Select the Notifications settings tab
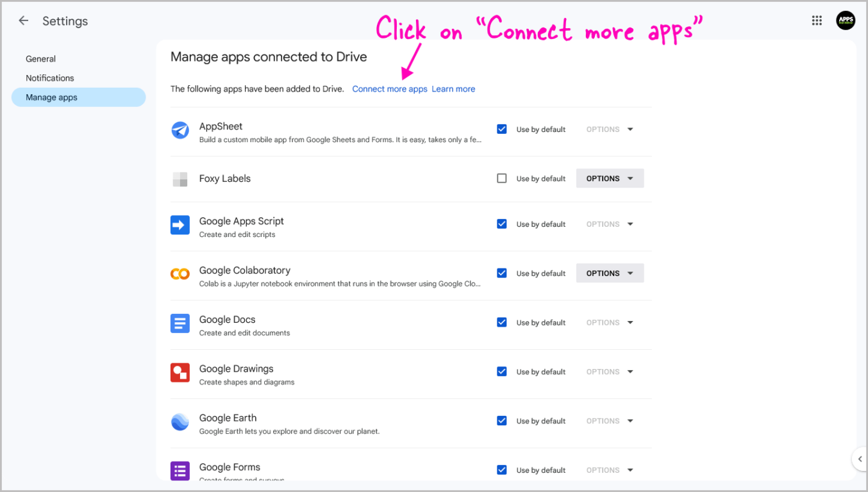Screen dimensions: 868x492 point(79,78)
